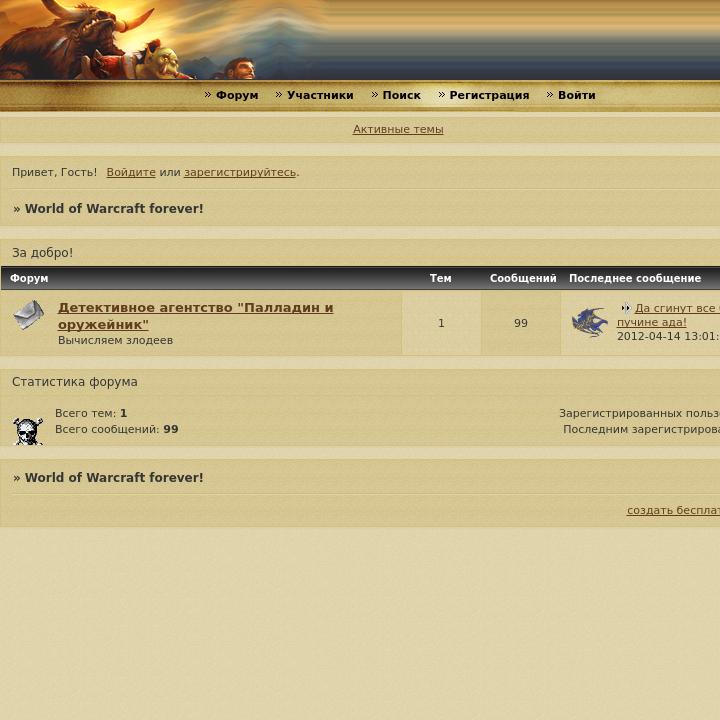The width and height of the screenshot is (720, 720).
Task: Click the chevron icon beside Войти
Action: point(550,95)
